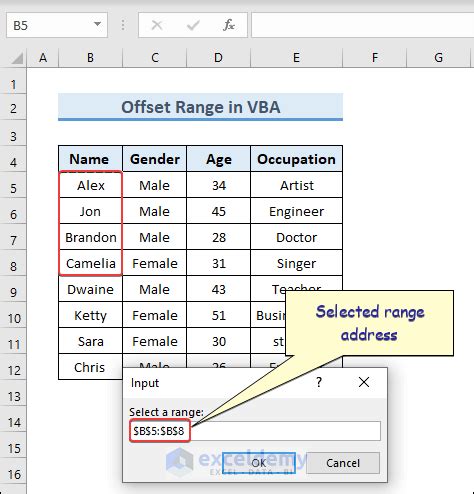Click the age cell '30'
This screenshot has width=474, height=494.
[x=218, y=341]
